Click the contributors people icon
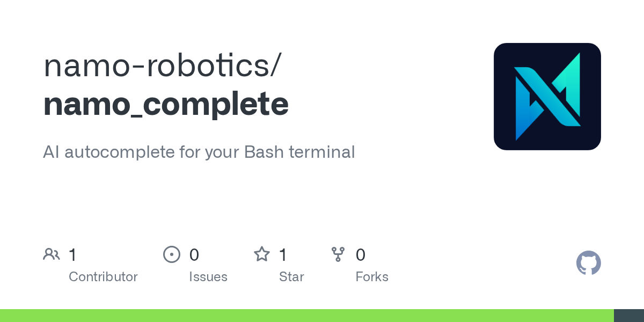Image resolution: width=644 pixels, height=322 pixels. [52, 254]
